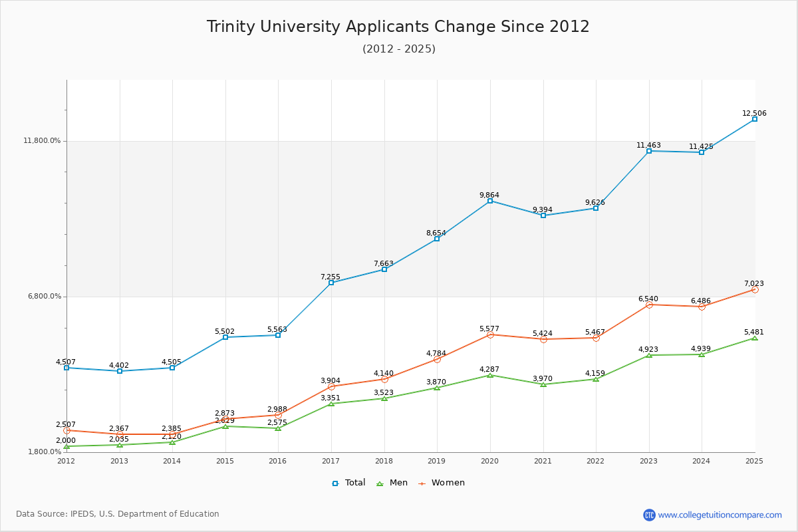Open the www.collegetuitioncompare.com link
798x532 pixels.
coord(720,515)
